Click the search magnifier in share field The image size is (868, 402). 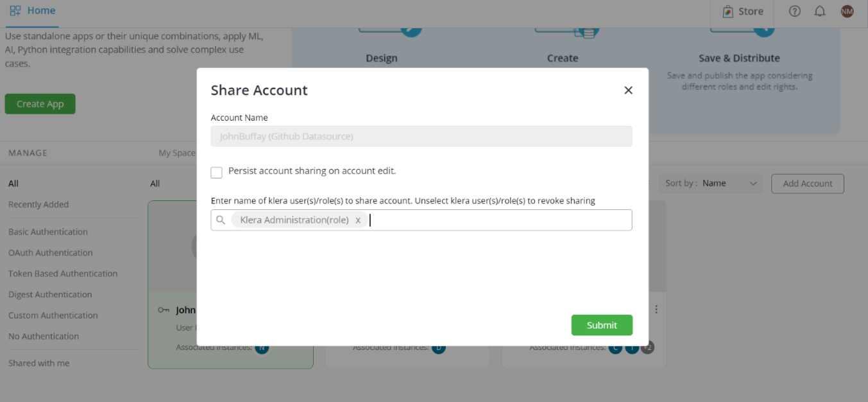(x=221, y=220)
